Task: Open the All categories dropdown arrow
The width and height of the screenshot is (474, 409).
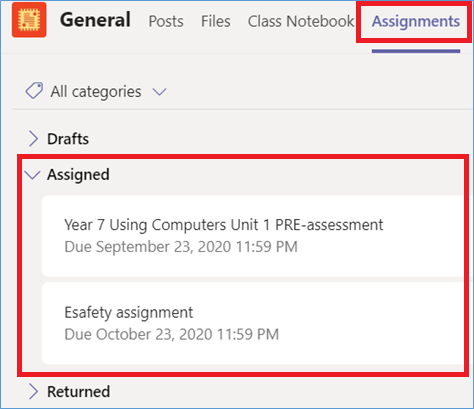Action: tap(159, 91)
